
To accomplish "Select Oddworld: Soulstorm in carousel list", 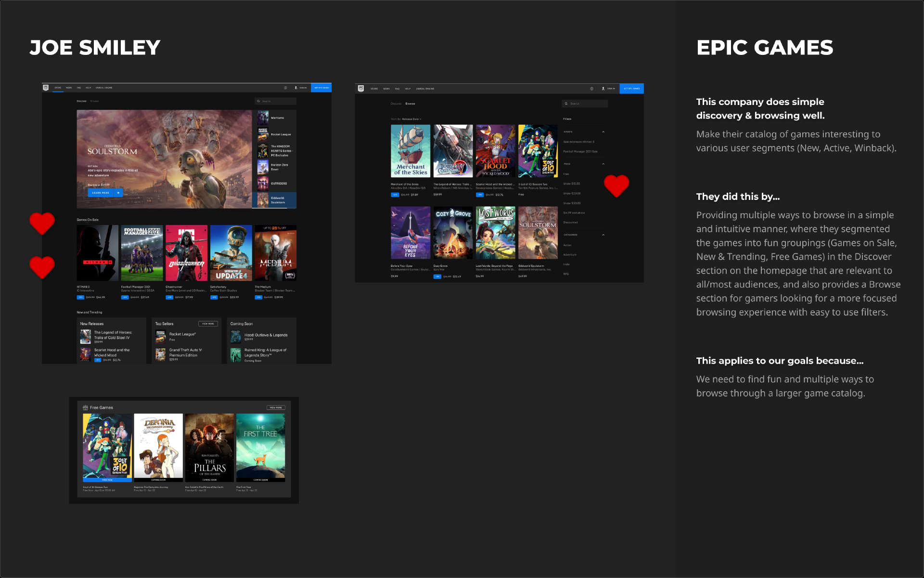I will [x=274, y=200].
